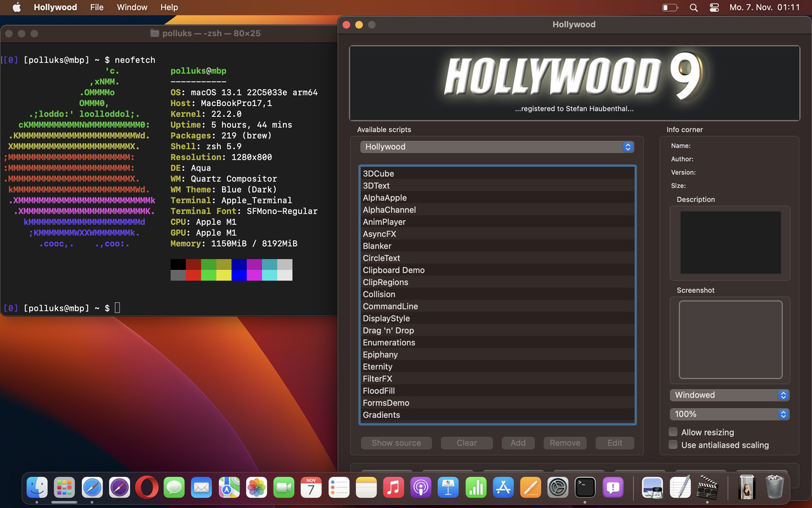Open the Windowed display mode dropdown

[x=730, y=395]
